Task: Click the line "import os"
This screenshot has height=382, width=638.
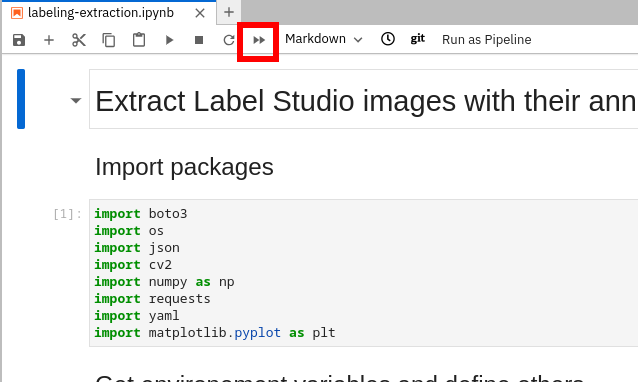Action: tap(129, 231)
